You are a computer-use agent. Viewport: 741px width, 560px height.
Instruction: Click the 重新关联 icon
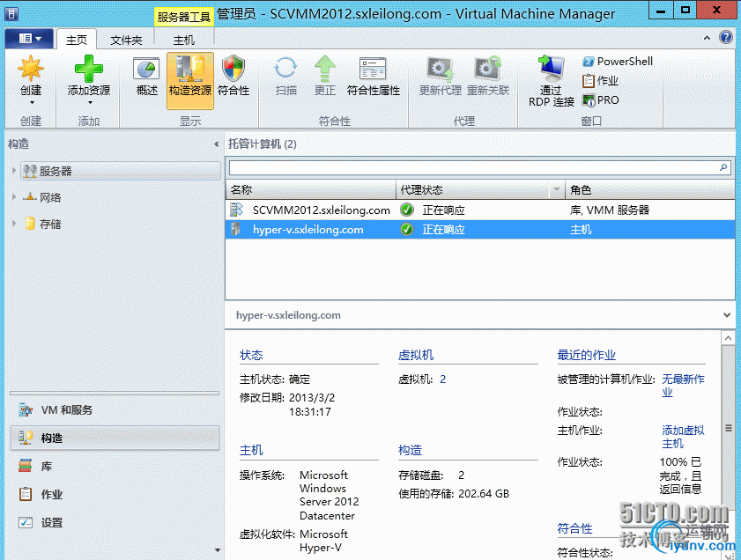click(488, 69)
